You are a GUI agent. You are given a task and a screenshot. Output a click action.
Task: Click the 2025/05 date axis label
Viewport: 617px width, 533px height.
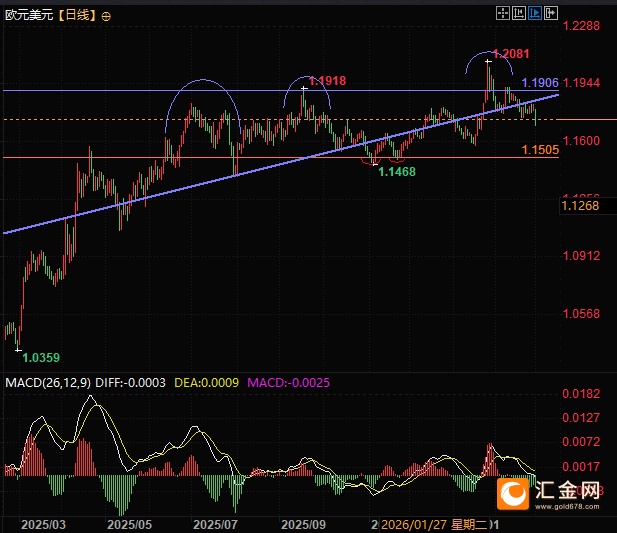point(129,525)
